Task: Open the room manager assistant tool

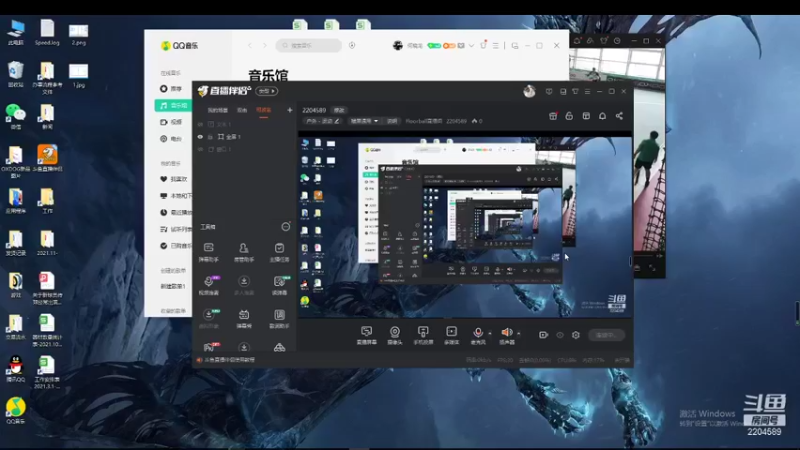Action: [244, 252]
